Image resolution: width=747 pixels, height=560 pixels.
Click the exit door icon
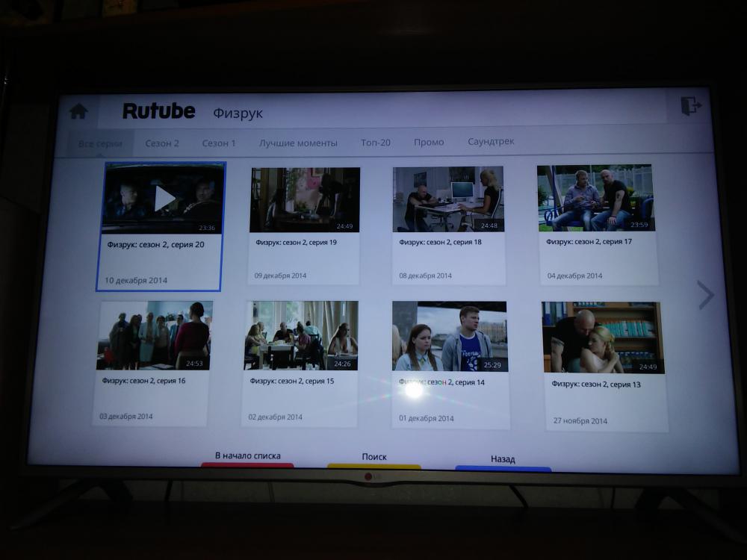click(x=691, y=105)
